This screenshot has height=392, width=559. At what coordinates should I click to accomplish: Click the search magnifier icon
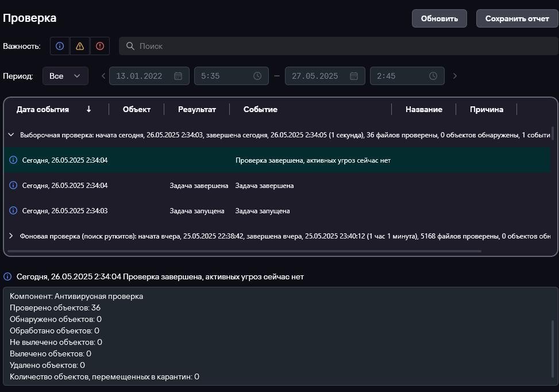pos(130,46)
